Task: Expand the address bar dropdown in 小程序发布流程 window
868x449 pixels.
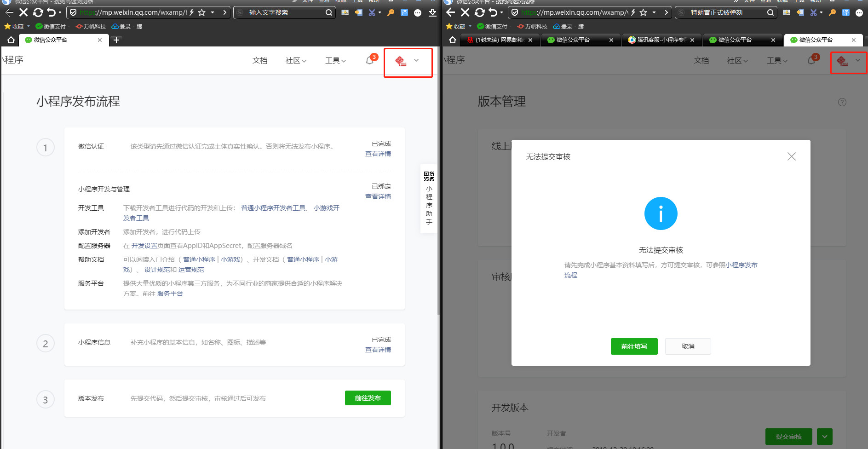Action: tap(213, 12)
